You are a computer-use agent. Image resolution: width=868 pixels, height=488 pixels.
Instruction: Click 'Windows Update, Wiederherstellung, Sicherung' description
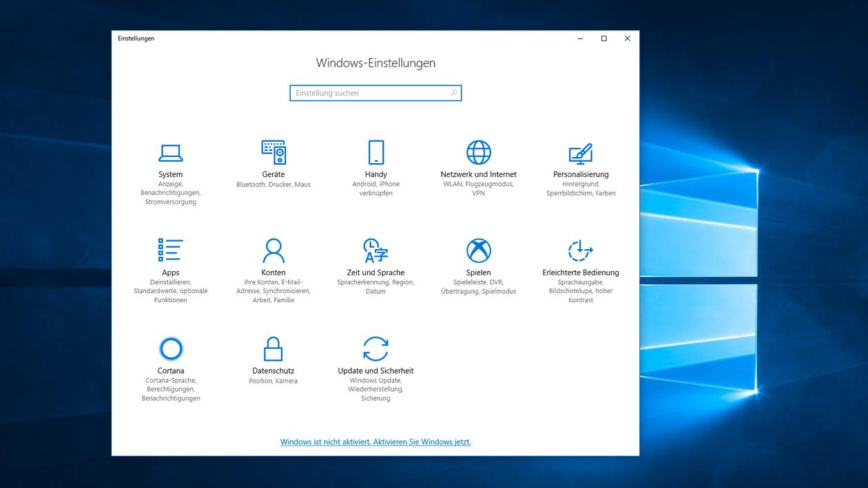pos(375,390)
